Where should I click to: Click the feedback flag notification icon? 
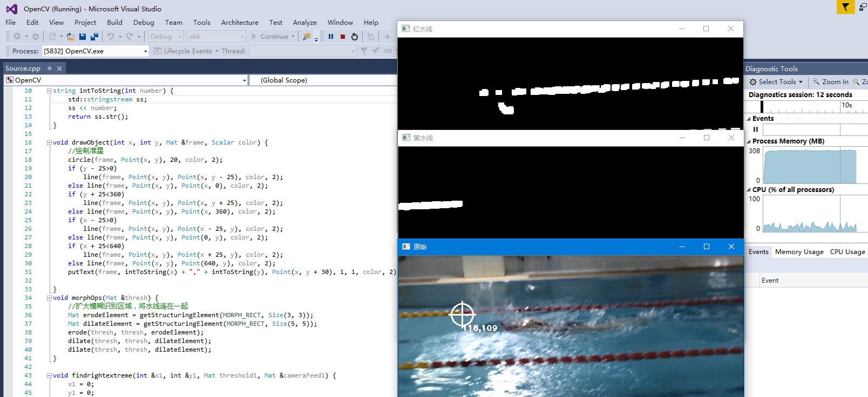pos(845,7)
